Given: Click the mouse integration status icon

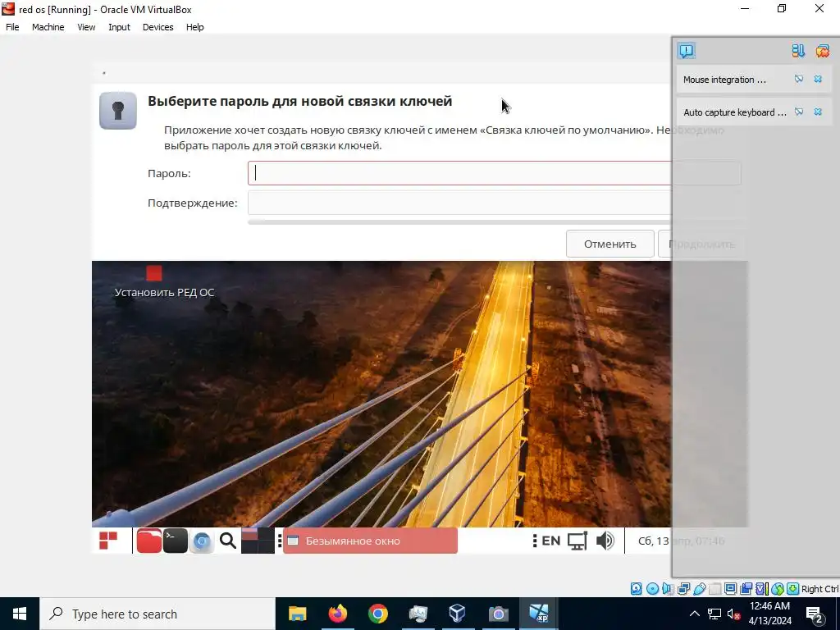Looking at the screenshot, I should click(778, 589).
